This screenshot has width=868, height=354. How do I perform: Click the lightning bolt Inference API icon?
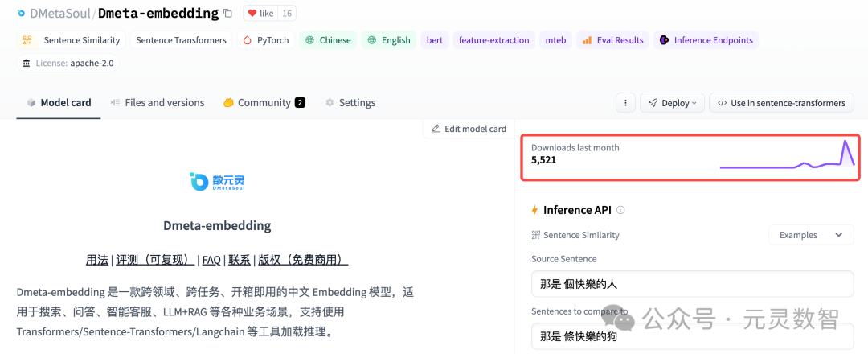pos(534,210)
